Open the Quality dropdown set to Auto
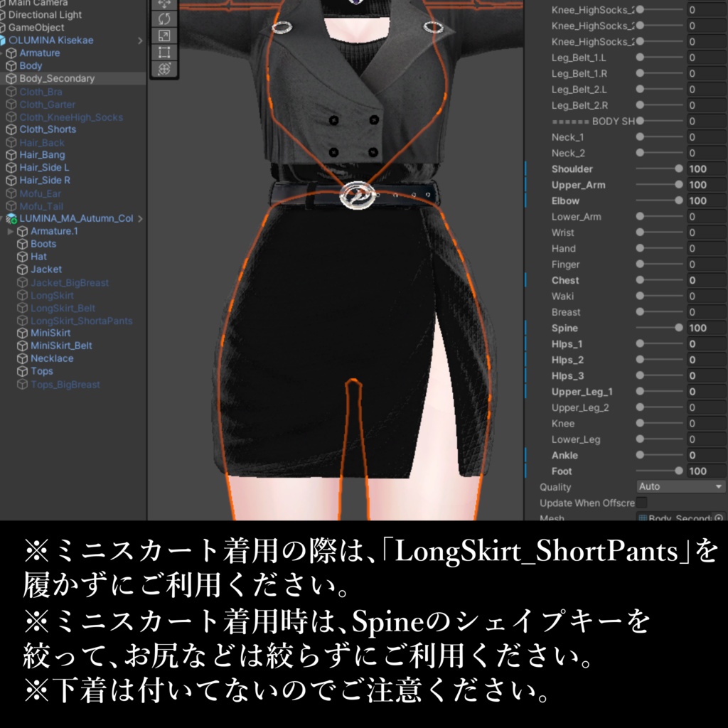Viewport: 728px width, 728px height. [680, 486]
